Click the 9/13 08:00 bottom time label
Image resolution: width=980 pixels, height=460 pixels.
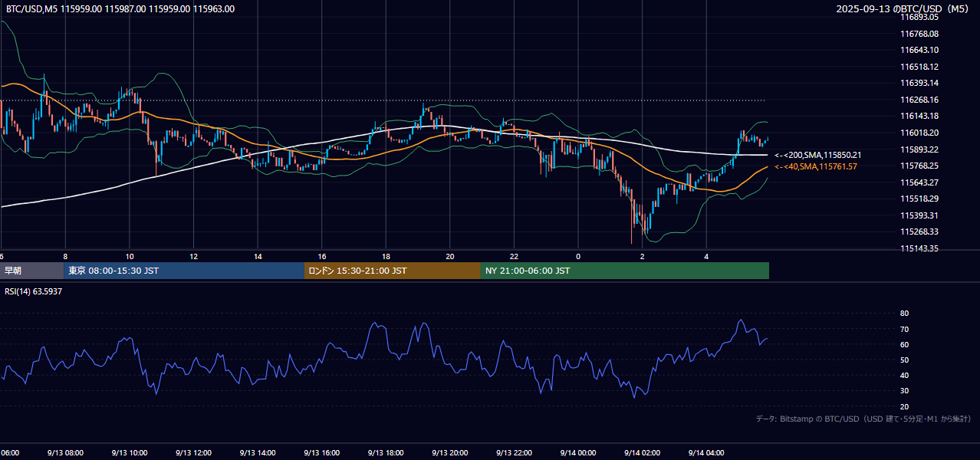[65, 453]
